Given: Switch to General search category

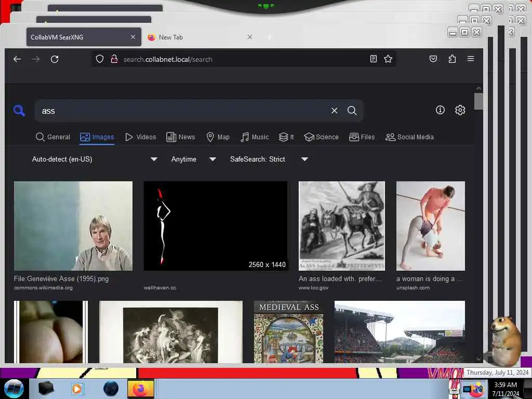Looking at the screenshot, I should click(53, 137).
